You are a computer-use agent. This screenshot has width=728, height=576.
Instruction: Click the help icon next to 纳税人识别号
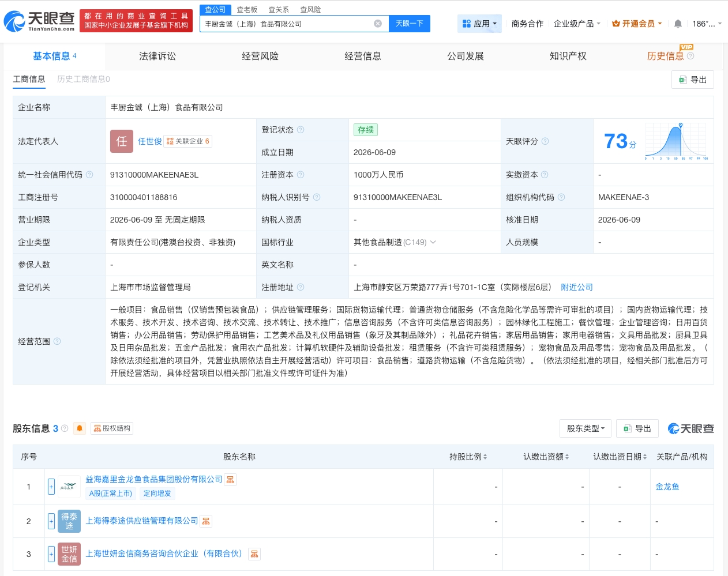pyautogui.click(x=317, y=197)
